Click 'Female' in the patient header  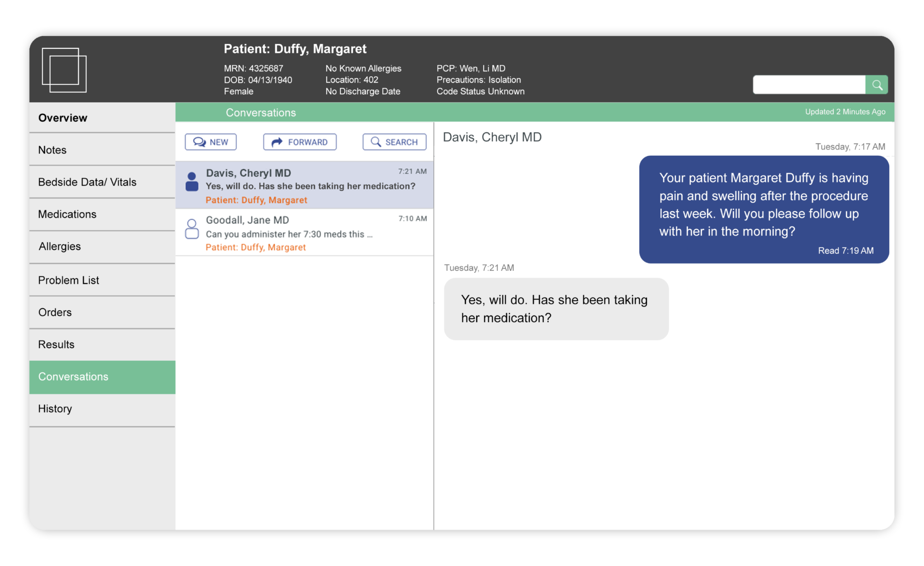click(239, 92)
